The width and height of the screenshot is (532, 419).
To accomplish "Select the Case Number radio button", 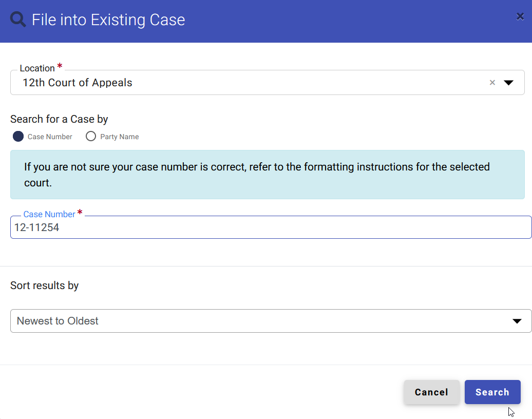I will [17, 136].
